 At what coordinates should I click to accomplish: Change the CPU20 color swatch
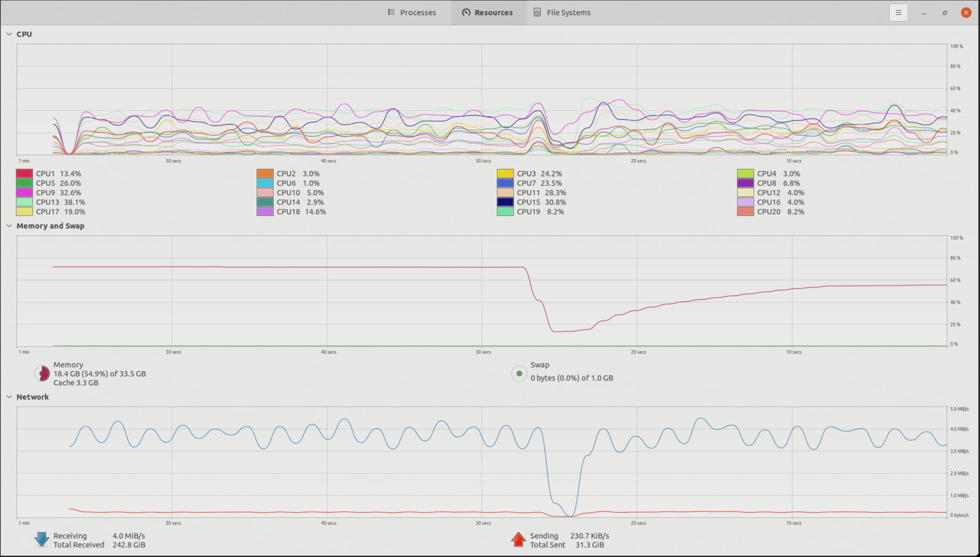coord(745,212)
